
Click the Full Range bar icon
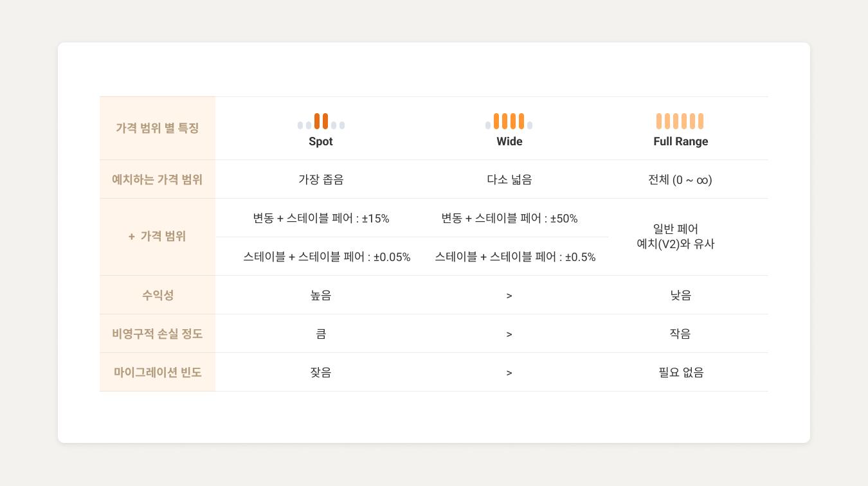click(680, 122)
